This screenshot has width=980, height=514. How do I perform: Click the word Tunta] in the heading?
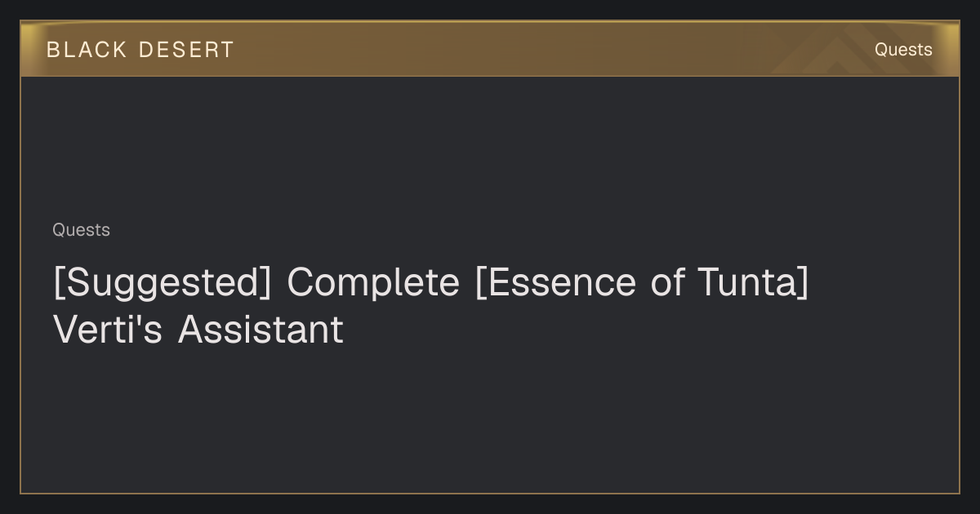(x=753, y=282)
